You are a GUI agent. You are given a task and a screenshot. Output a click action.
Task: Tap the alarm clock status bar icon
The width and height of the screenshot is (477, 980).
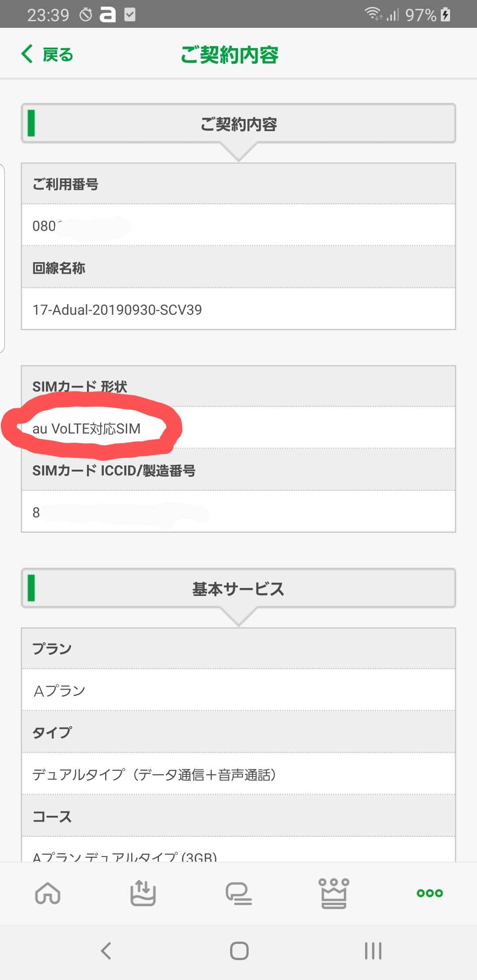point(86,15)
